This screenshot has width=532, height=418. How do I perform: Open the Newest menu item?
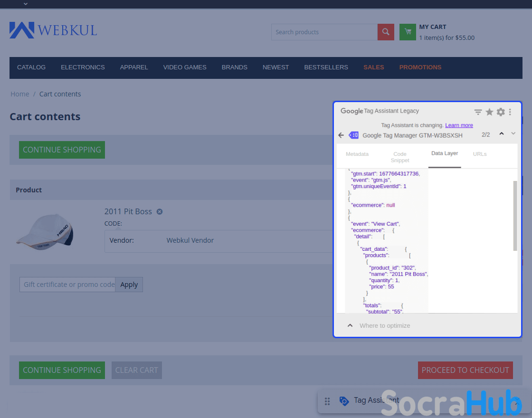[275, 67]
